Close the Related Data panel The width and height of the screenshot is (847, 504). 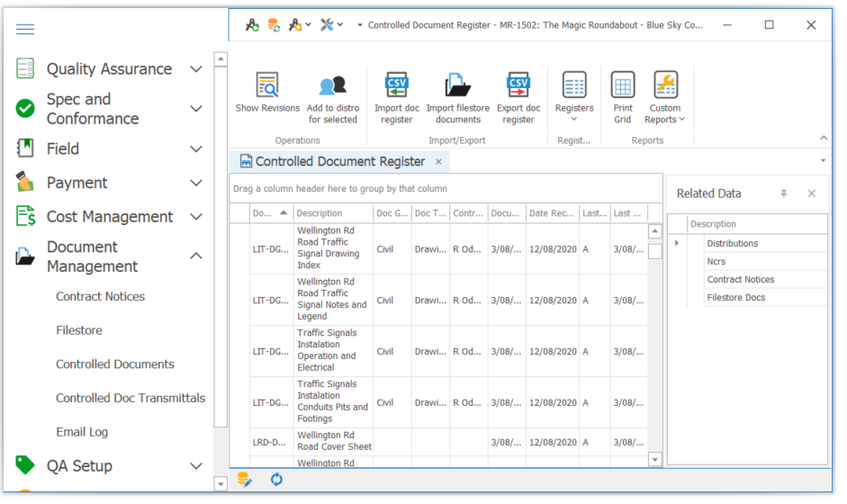[x=811, y=193]
